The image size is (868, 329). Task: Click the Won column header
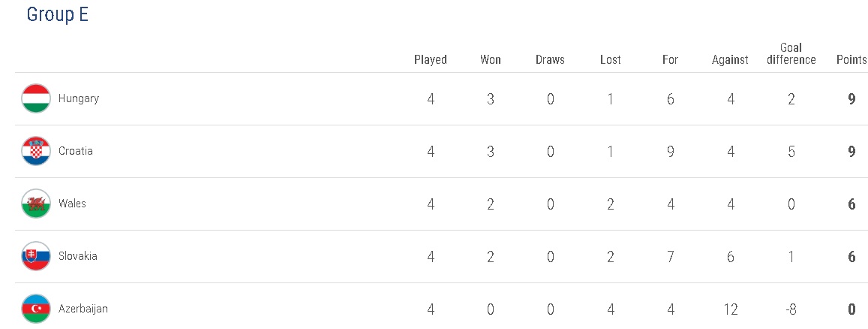(491, 60)
